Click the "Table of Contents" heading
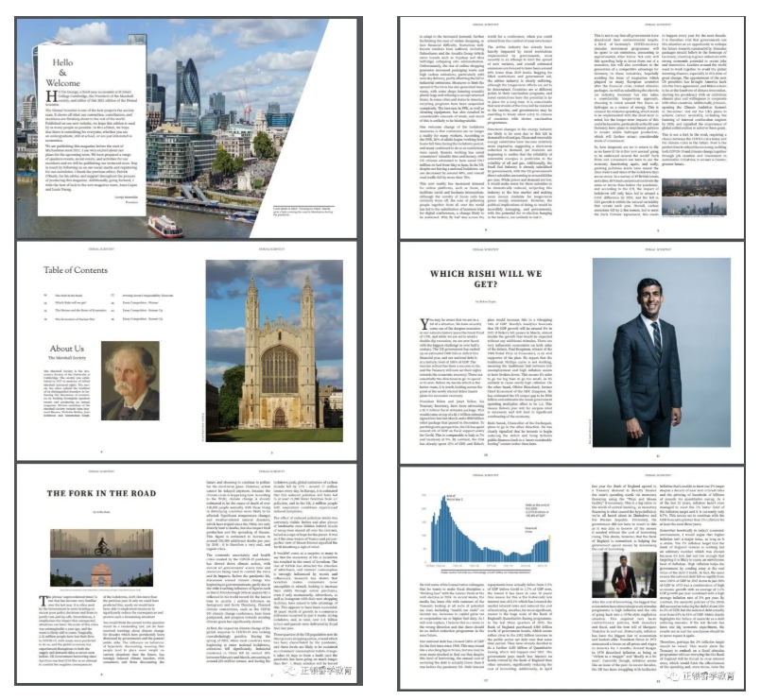The height and width of the screenshot is (700, 761). (76, 270)
